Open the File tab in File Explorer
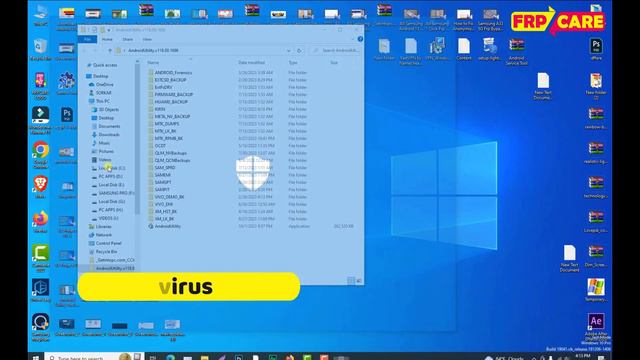This screenshot has height=360, width=640. (x=87, y=39)
